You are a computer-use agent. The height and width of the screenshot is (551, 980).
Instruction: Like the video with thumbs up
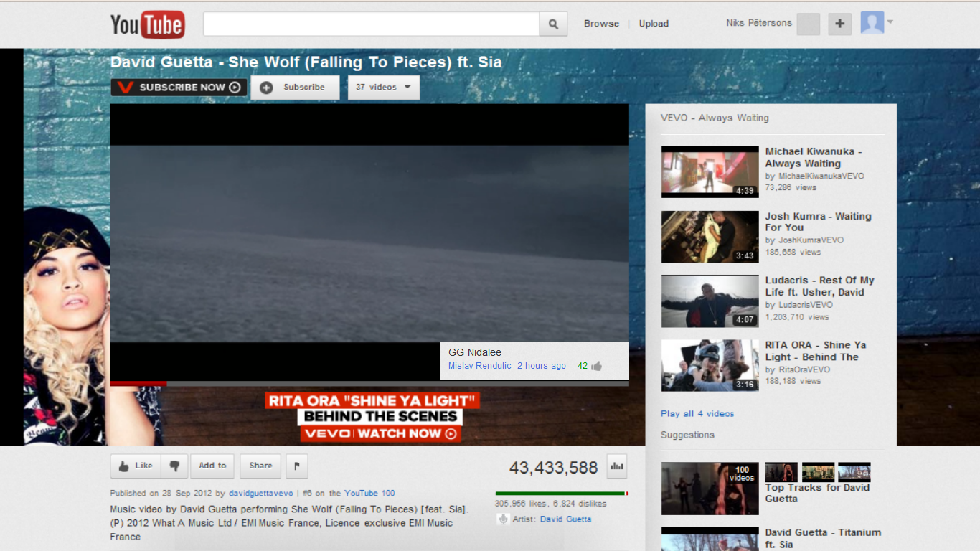tap(136, 466)
